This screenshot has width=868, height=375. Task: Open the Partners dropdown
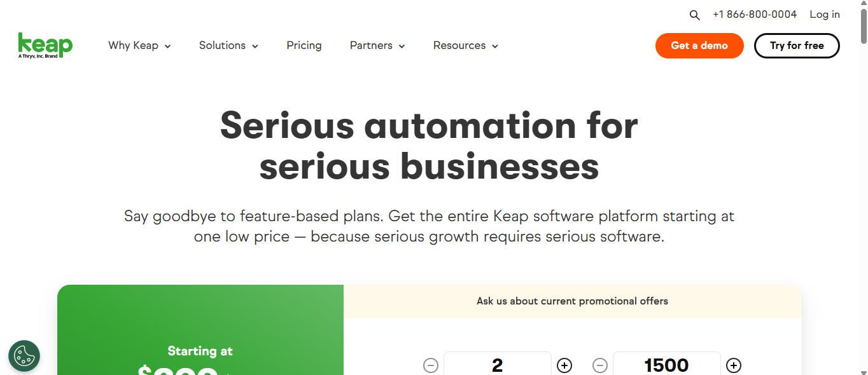click(x=377, y=46)
